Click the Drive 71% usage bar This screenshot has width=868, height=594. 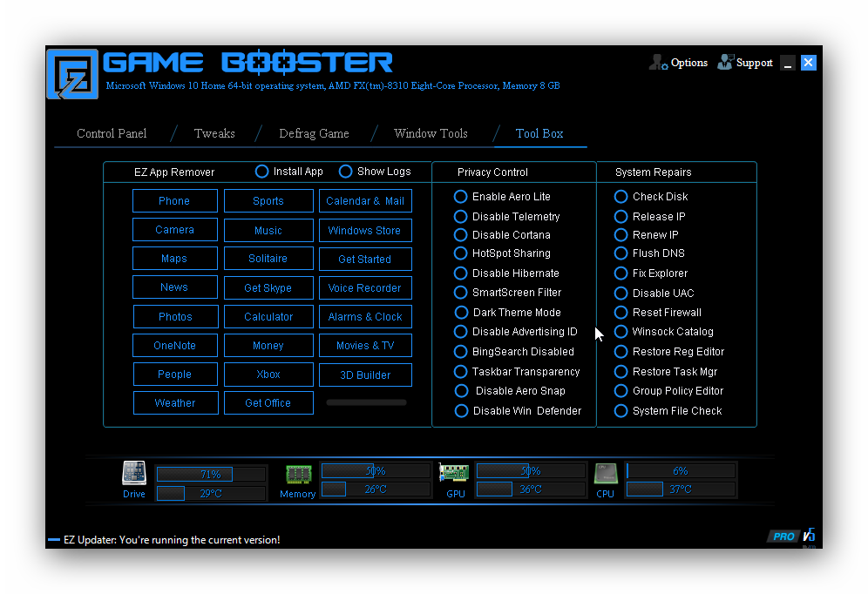211,475
